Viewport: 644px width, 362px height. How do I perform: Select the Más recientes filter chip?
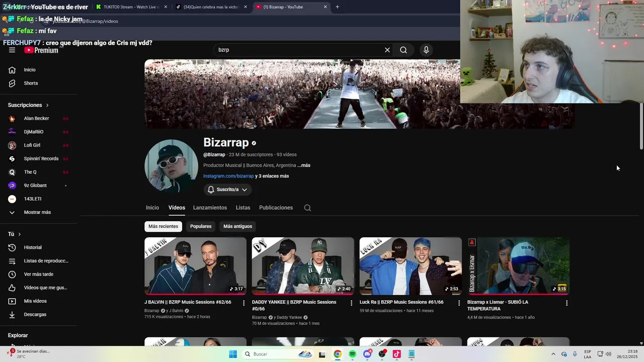[x=163, y=226]
